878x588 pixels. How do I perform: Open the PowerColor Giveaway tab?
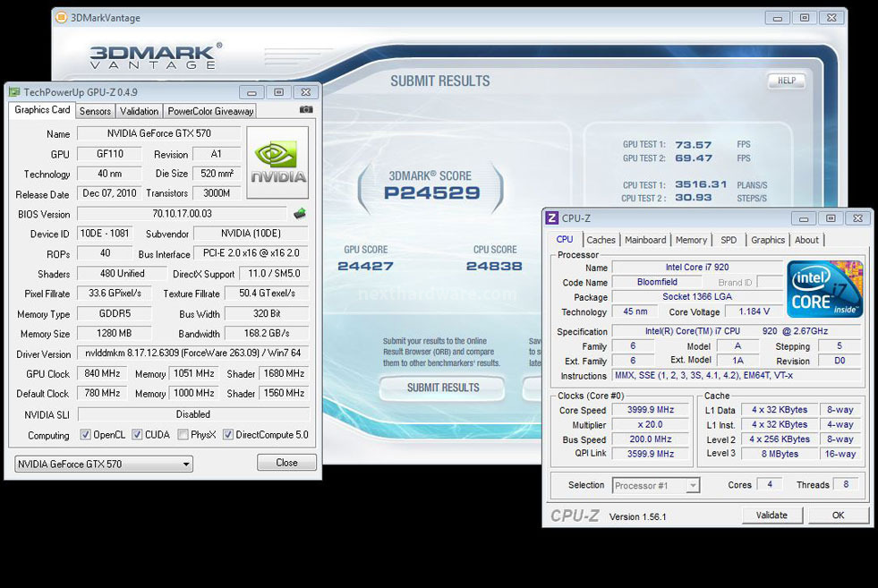210,111
